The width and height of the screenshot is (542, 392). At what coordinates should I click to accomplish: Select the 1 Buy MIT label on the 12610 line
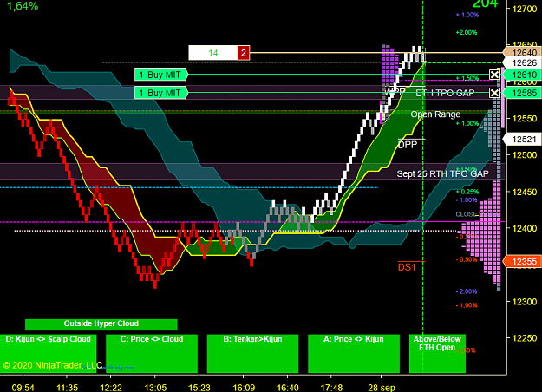[161, 75]
